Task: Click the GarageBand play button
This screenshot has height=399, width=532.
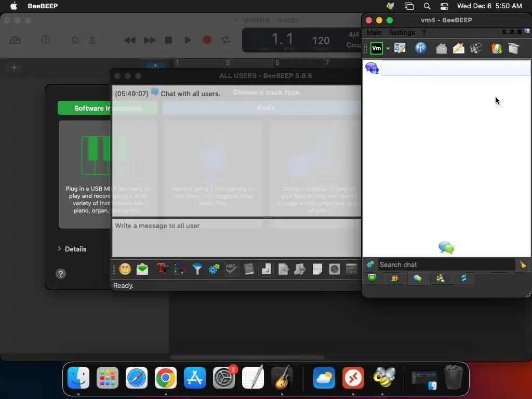Action: [x=188, y=40]
